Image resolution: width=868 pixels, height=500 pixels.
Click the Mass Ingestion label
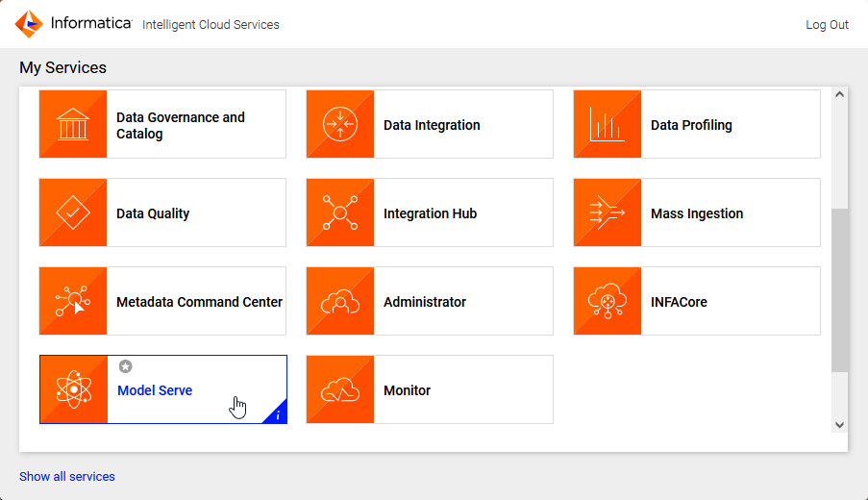point(697,213)
